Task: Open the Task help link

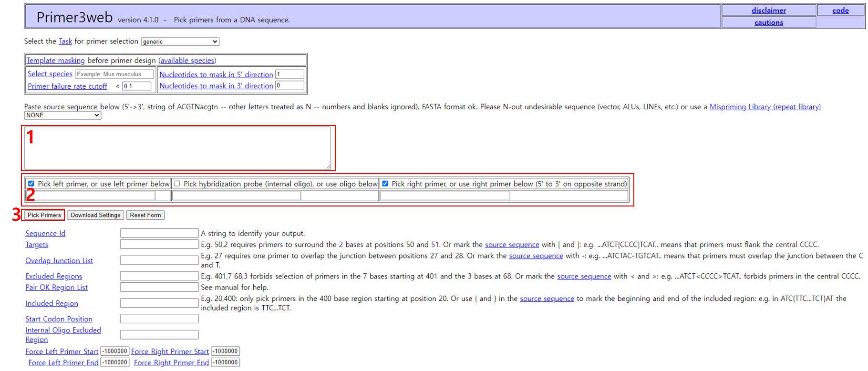Action: pyautogui.click(x=65, y=41)
